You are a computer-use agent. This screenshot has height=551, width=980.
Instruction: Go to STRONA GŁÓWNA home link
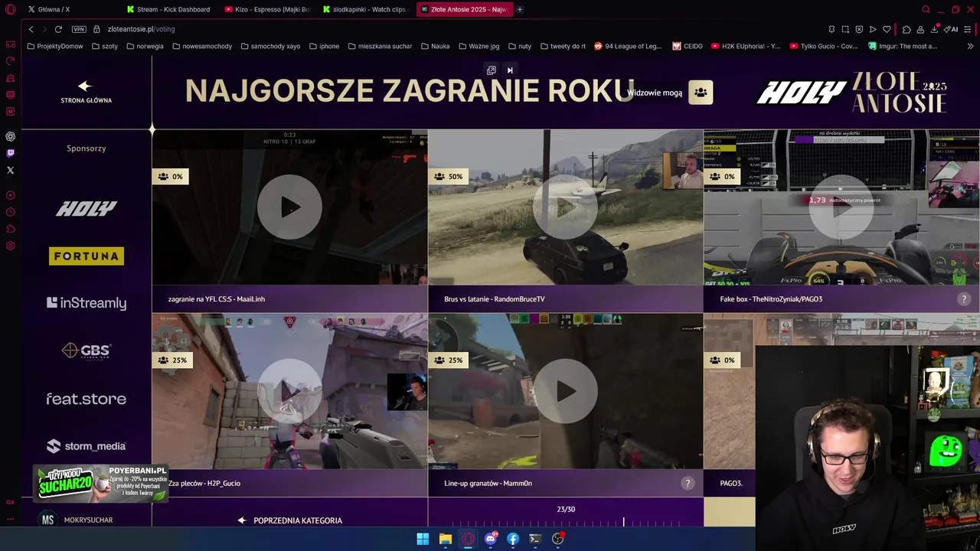point(86,92)
